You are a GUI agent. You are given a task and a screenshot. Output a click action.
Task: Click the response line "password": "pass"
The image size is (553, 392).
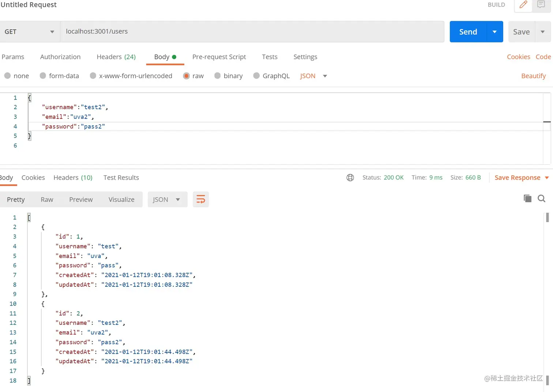pos(89,266)
